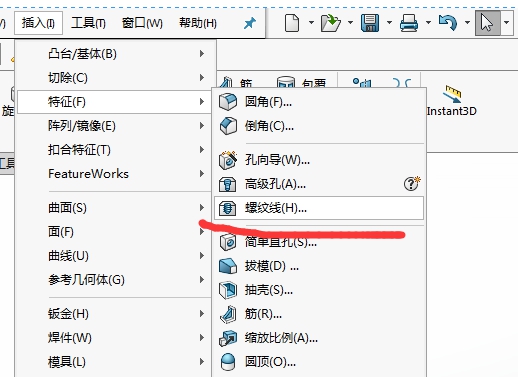Select 凸台/基体(B) menu entry
Viewport: 518px width, 377px height.
114,54
